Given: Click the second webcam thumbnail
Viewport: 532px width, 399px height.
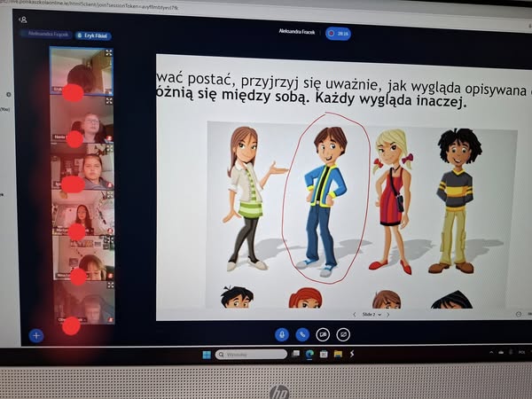Looking at the screenshot, I should pos(82,124).
